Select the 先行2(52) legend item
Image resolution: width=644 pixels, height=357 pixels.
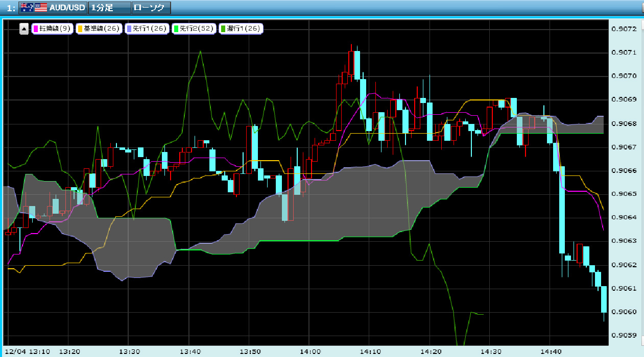pyautogui.click(x=194, y=29)
